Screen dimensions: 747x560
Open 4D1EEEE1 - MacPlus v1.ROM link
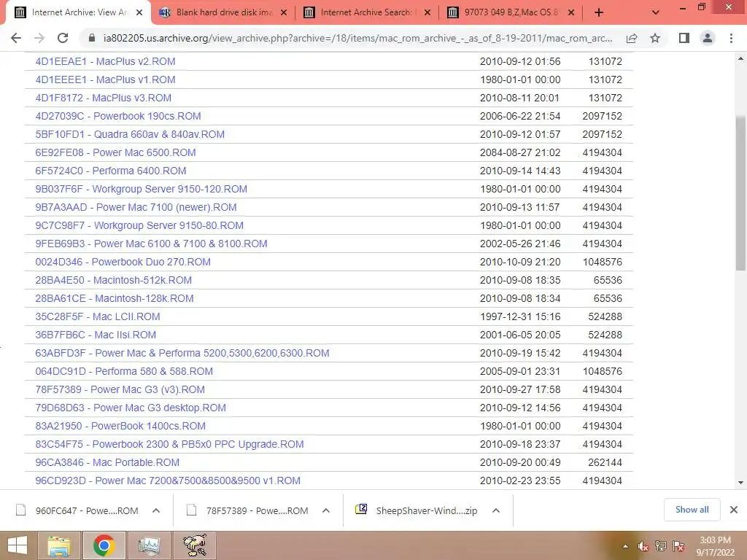(105, 79)
